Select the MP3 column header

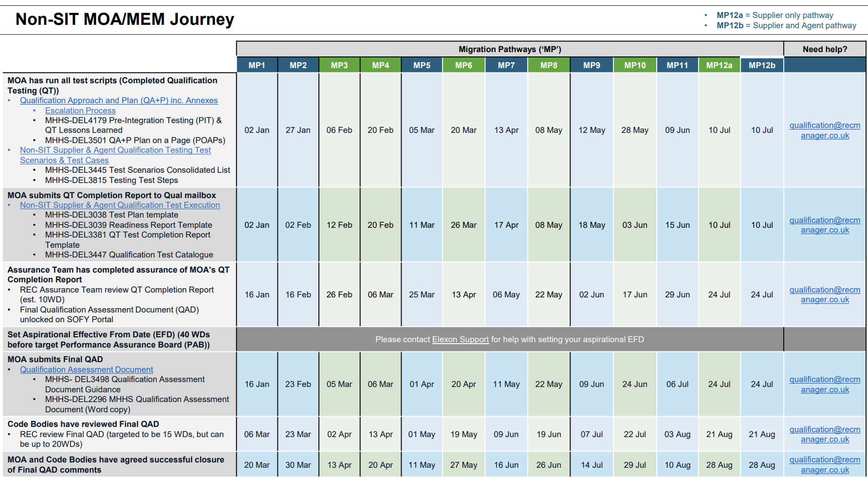tap(339, 65)
